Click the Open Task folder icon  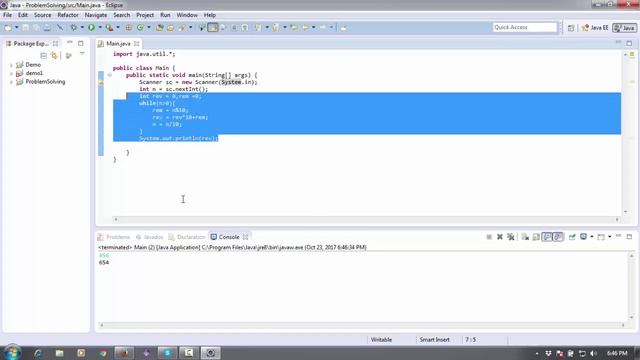point(171,27)
